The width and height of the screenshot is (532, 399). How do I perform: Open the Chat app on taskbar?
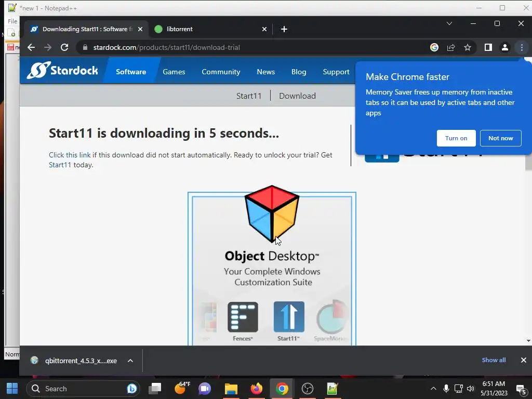205,389
